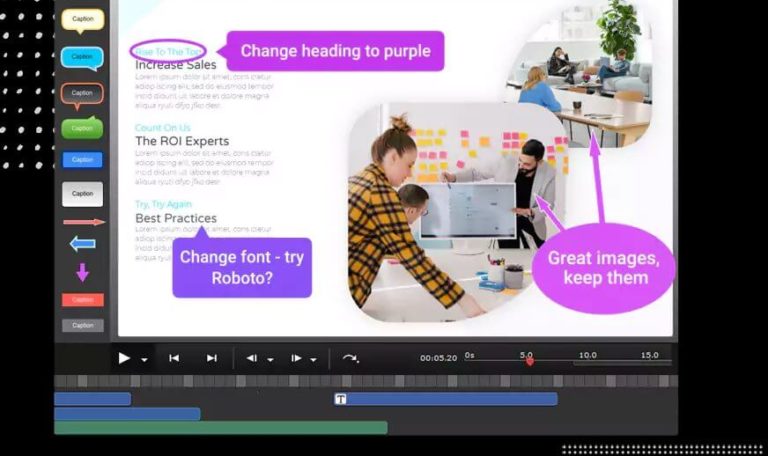Image resolution: width=768 pixels, height=456 pixels.
Task: Select the blue rectangle caption style
Action: 82,160
